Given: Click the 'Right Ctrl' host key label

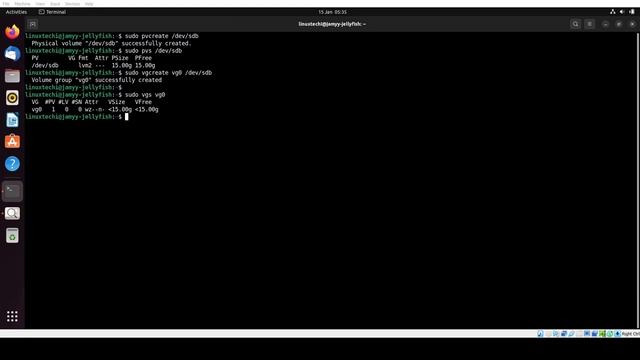Looking at the screenshot, I should tap(631, 334).
